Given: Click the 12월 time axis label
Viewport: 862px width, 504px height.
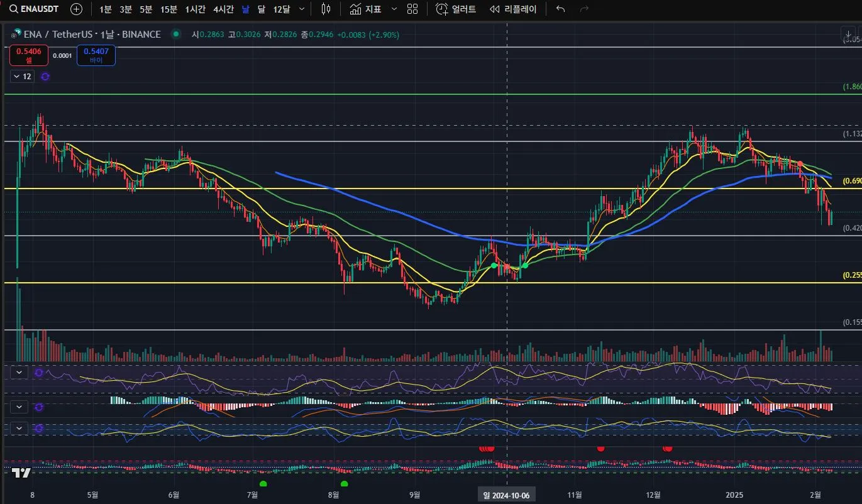Looking at the screenshot, I should click(655, 495).
